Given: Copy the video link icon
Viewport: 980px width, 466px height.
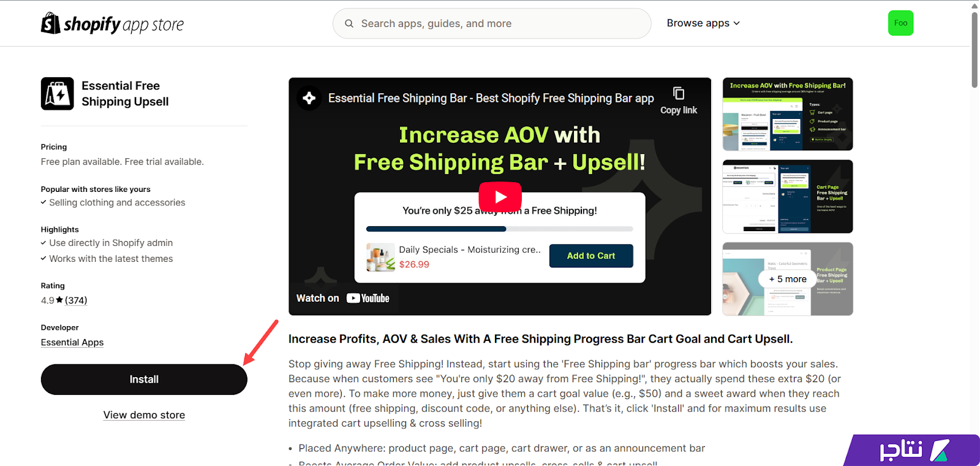Looking at the screenshot, I should [x=679, y=93].
